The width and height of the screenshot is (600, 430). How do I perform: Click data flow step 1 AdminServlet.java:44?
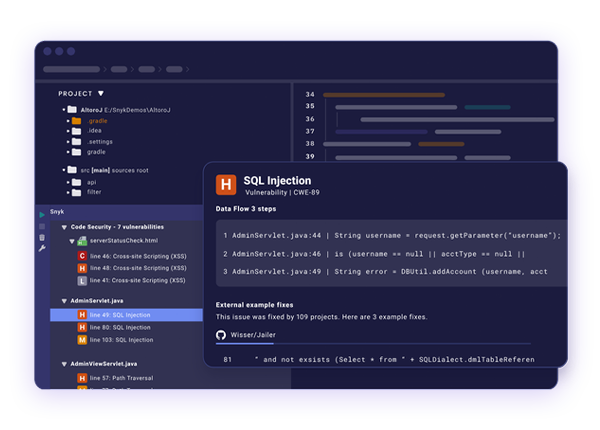(x=392, y=236)
